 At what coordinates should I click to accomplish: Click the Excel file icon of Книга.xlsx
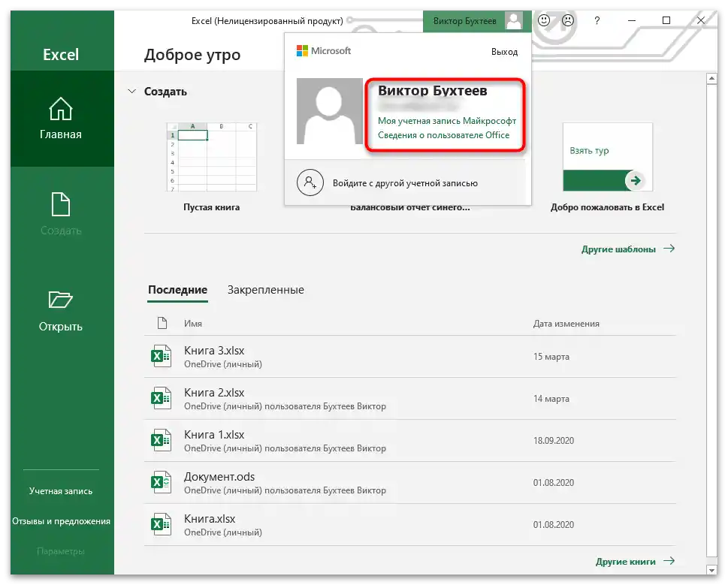tap(161, 524)
